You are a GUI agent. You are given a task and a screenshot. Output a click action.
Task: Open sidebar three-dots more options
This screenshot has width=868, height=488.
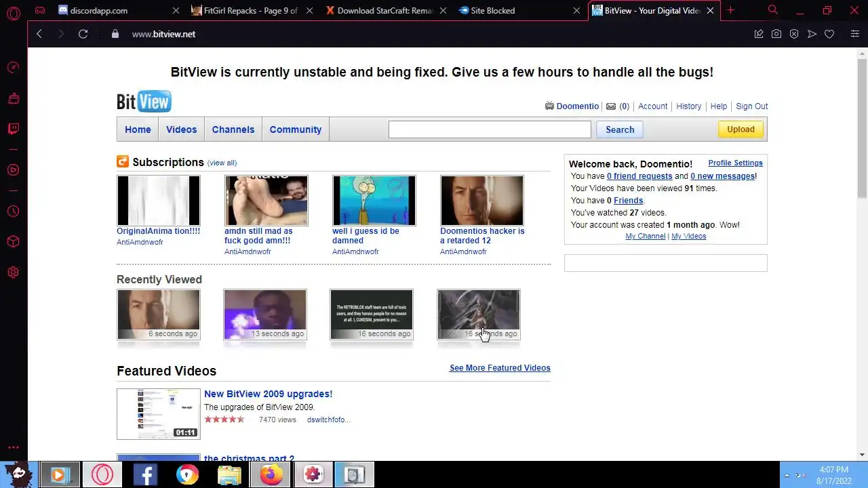pos(13,447)
